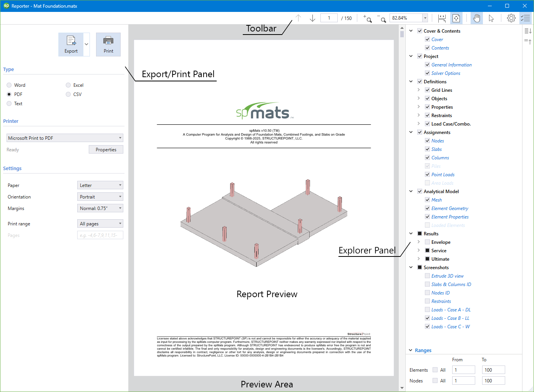Click the Zoom Out magnifier icon

pyautogui.click(x=382, y=18)
